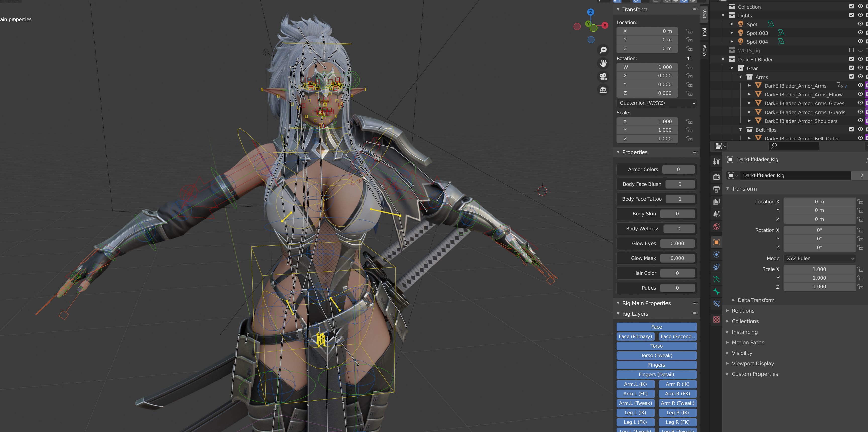
Task: Click the viewport zoom magnifier icon
Action: click(603, 50)
